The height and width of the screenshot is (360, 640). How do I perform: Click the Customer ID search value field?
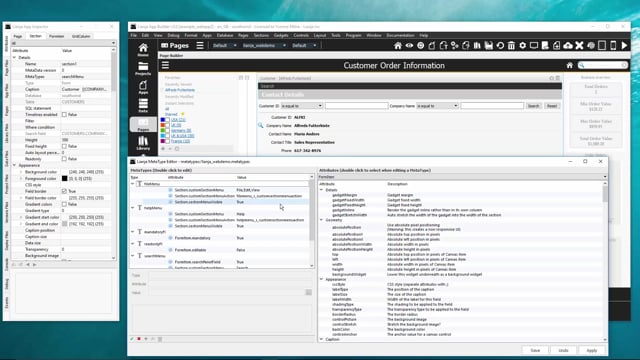point(356,106)
